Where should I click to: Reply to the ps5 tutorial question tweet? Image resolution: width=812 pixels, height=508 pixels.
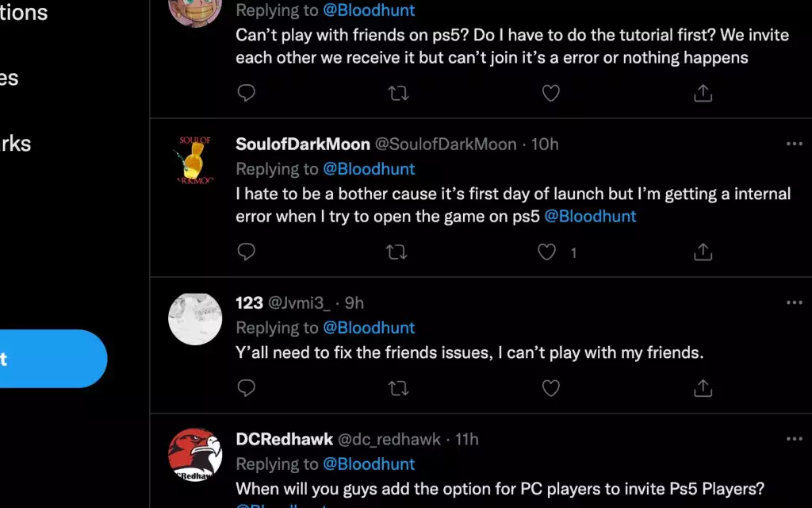(247, 93)
